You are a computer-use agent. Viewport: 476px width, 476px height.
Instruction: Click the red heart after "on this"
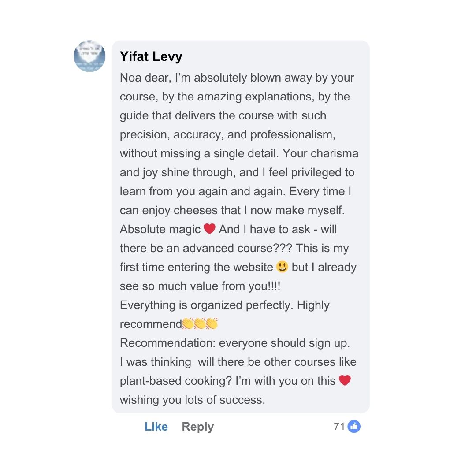pos(345,380)
